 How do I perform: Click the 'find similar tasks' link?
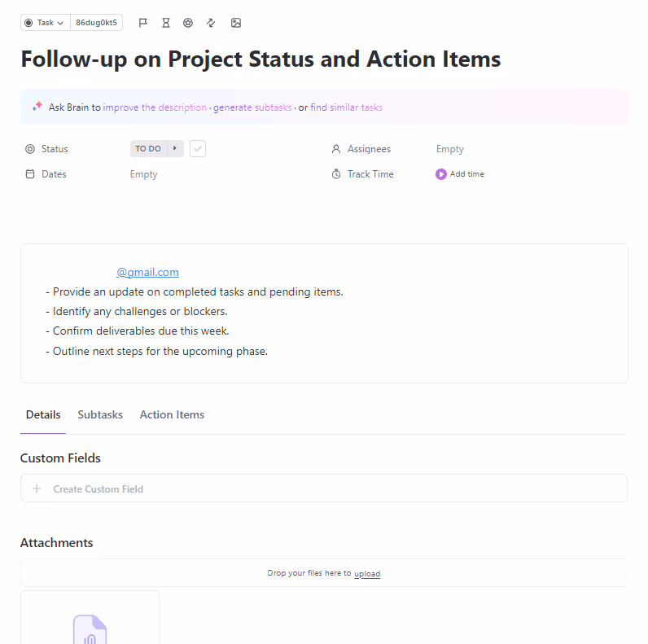(x=346, y=107)
